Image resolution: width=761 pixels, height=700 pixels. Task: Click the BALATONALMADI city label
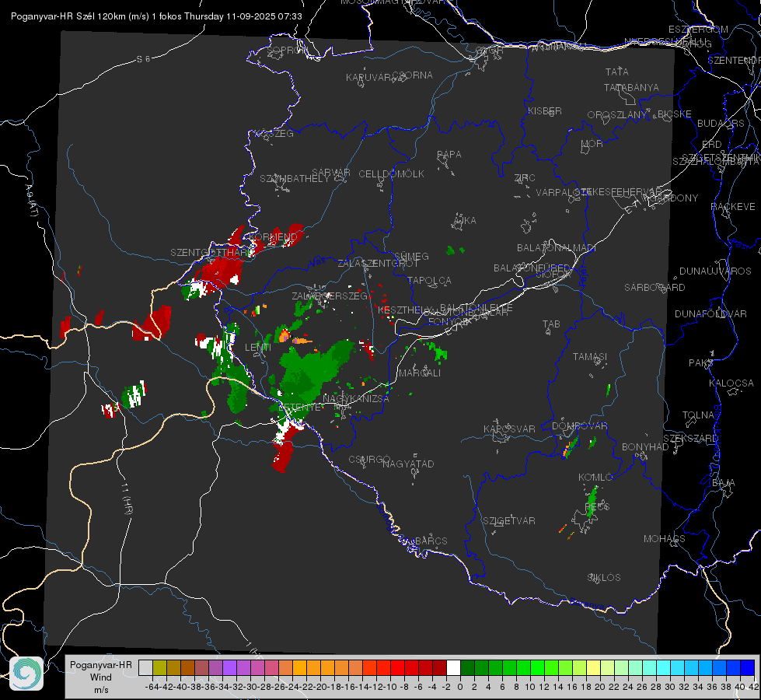(557, 248)
